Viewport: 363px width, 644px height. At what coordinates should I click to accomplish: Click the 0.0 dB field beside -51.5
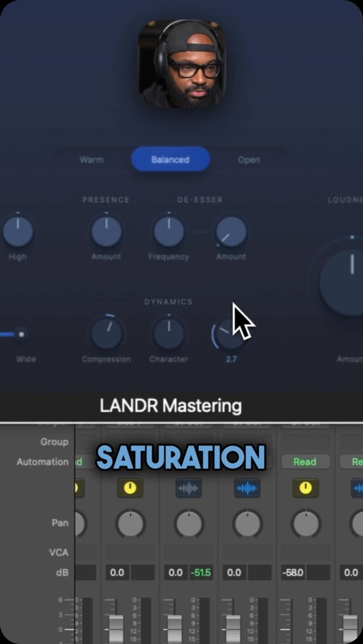[176, 573]
